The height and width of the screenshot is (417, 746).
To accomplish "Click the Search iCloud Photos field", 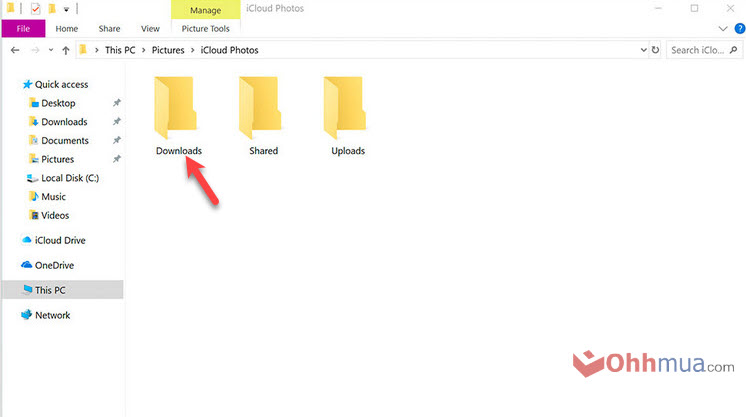I will 704,50.
